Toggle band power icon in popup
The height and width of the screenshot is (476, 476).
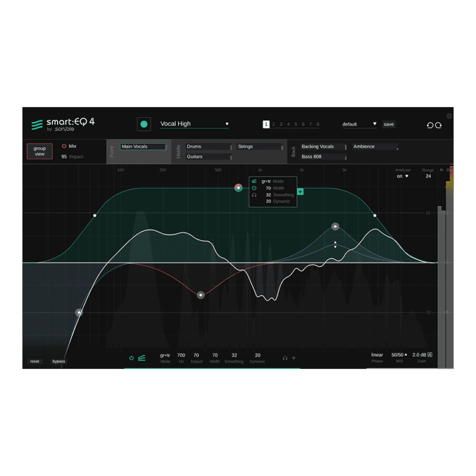[x=254, y=188]
